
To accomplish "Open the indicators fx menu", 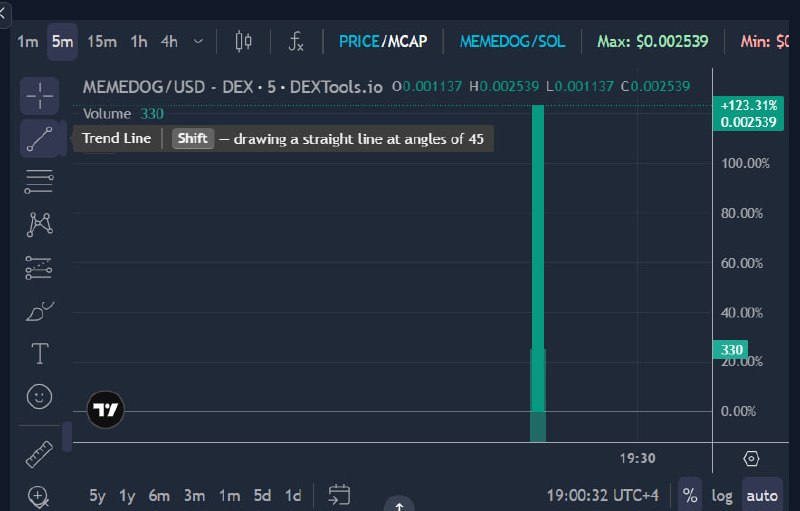I will pyautogui.click(x=296, y=41).
